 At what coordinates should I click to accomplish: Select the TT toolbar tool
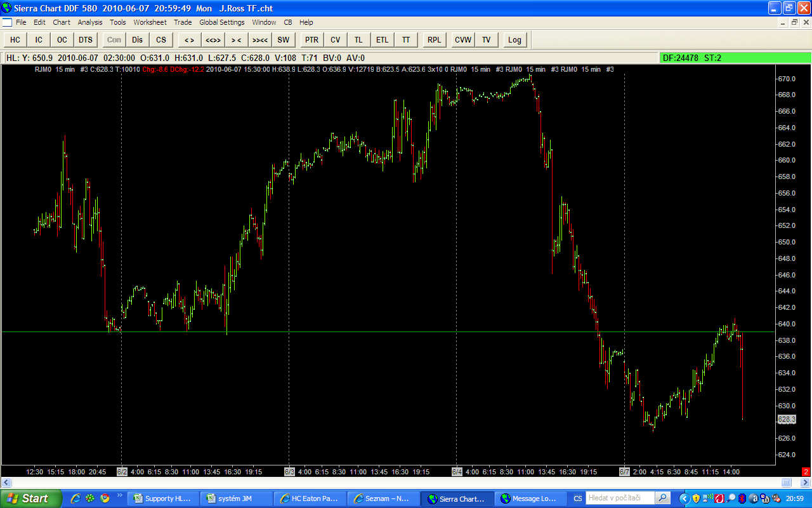click(x=405, y=39)
